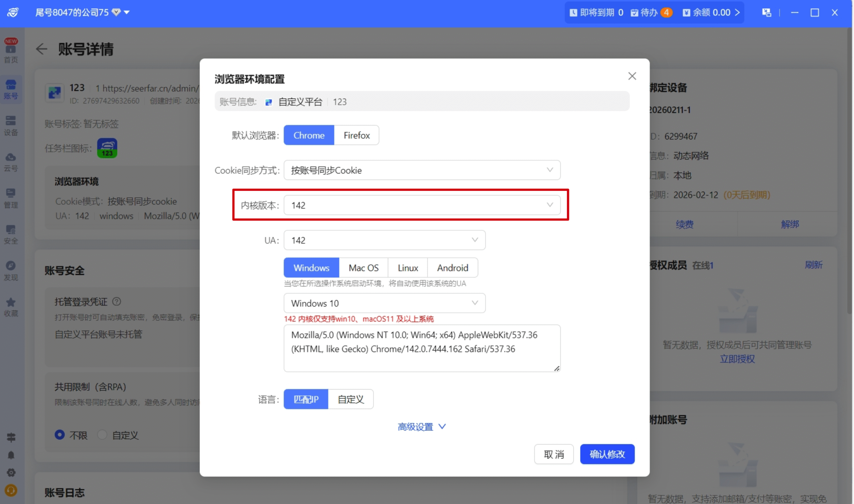This screenshot has height=504, width=854.
Task: Close the 浏览器环境配置 dialog with the X
Action: point(632,76)
